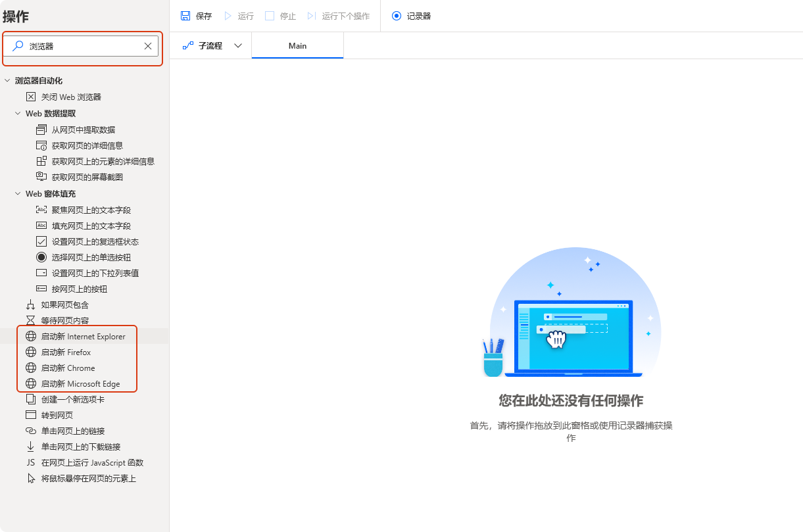The width and height of the screenshot is (803, 532).
Task: Click the 填充网页上的文本字段 icon
Action: [x=41, y=226]
